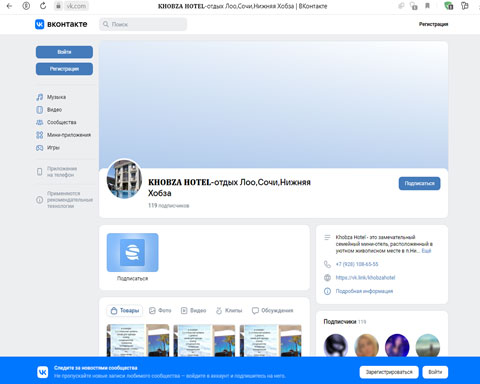Expand description with Ещё link
The height and width of the screenshot is (384, 480).
pyautogui.click(x=426, y=251)
